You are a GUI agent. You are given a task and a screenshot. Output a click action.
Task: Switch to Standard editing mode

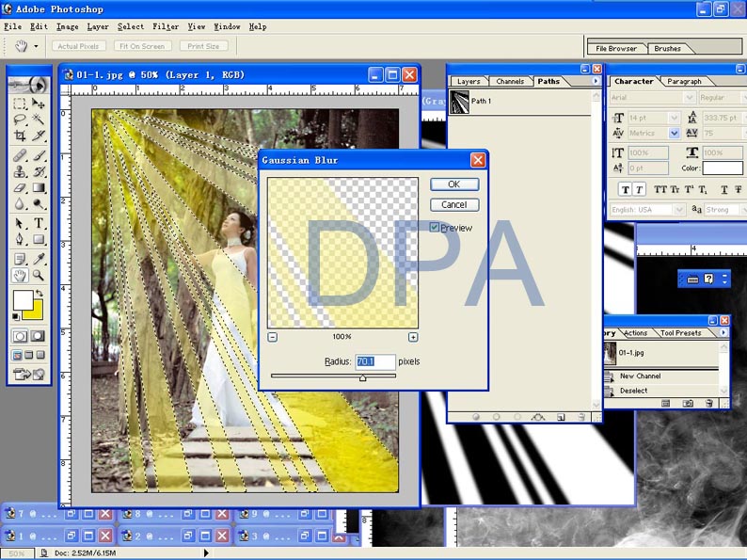pos(20,336)
